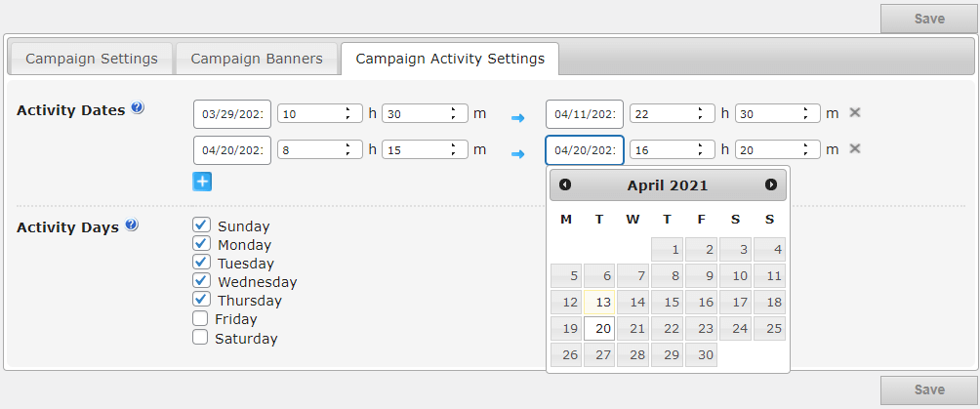The width and height of the screenshot is (980, 409).
Task: Click the top Save button
Action: tap(928, 19)
